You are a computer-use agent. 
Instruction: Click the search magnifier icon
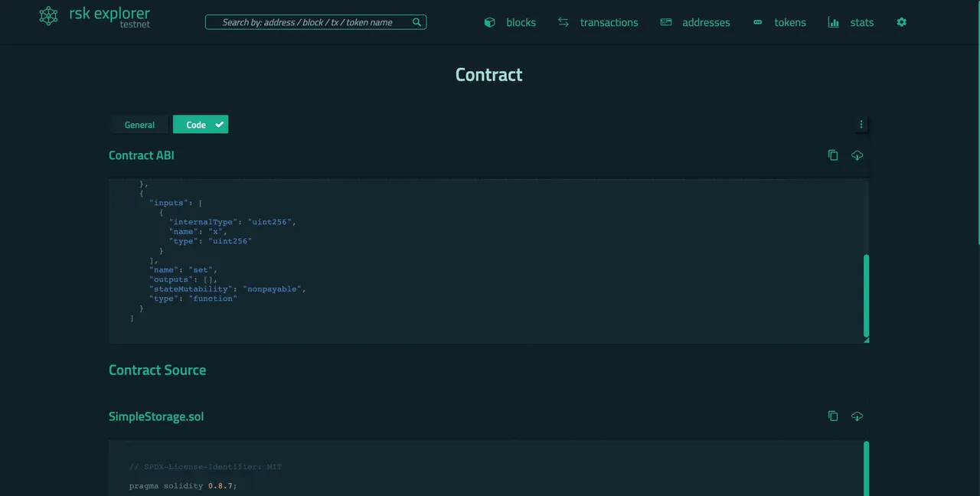[x=416, y=22]
